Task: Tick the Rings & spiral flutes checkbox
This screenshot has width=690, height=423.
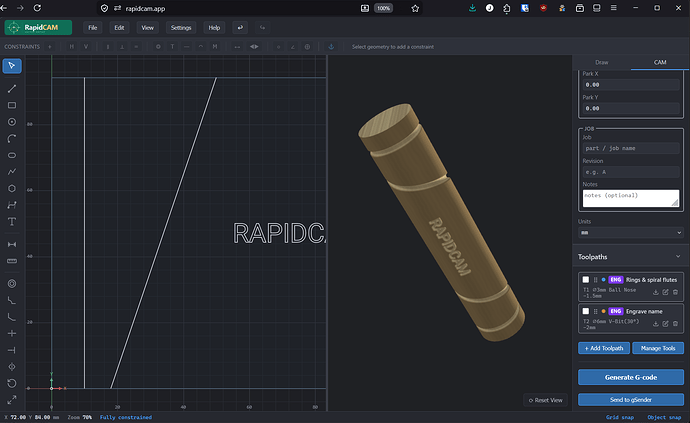Action: coord(586,280)
